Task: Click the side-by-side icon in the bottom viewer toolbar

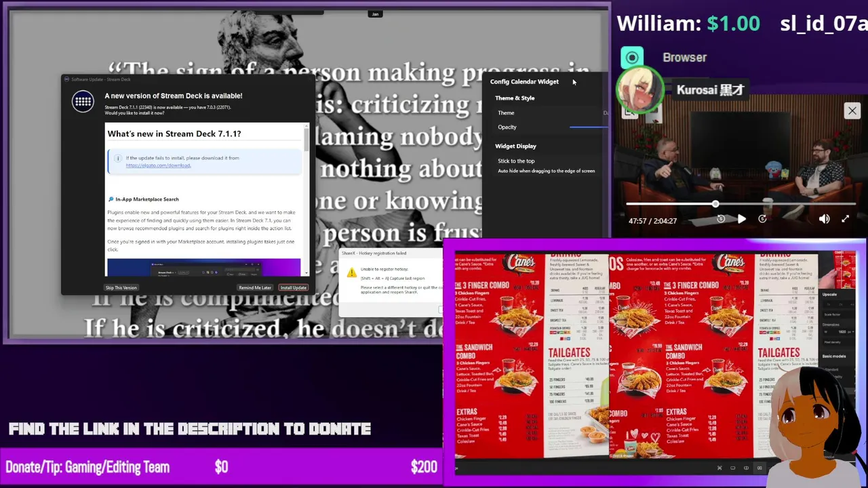Action: tap(759, 468)
